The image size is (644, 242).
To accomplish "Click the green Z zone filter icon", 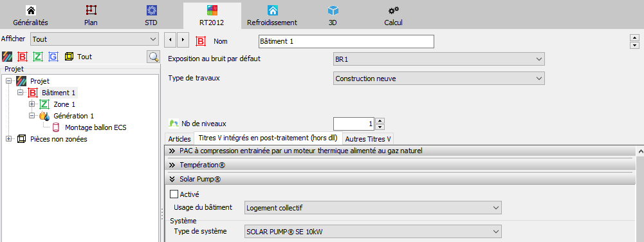I will (37, 57).
